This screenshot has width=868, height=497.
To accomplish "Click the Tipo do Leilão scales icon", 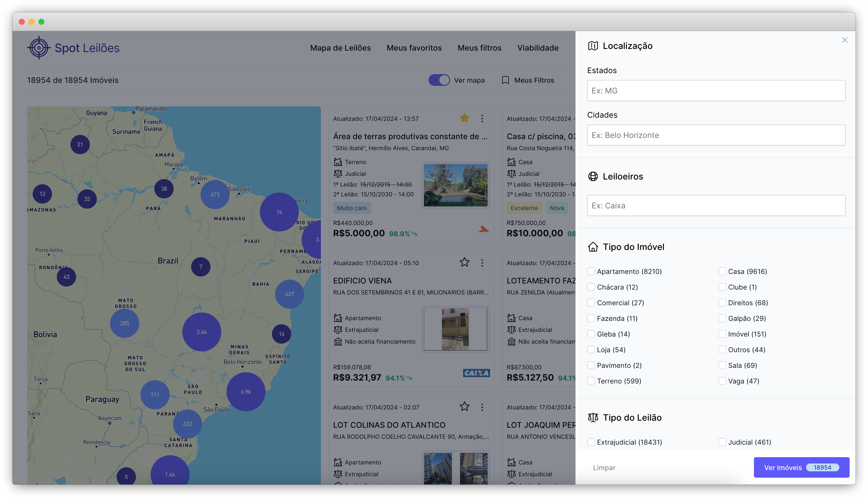I will pyautogui.click(x=593, y=418).
